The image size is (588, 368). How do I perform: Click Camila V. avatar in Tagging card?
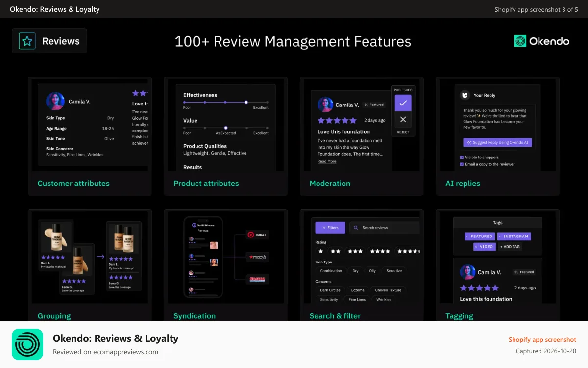(x=467, y=272)
